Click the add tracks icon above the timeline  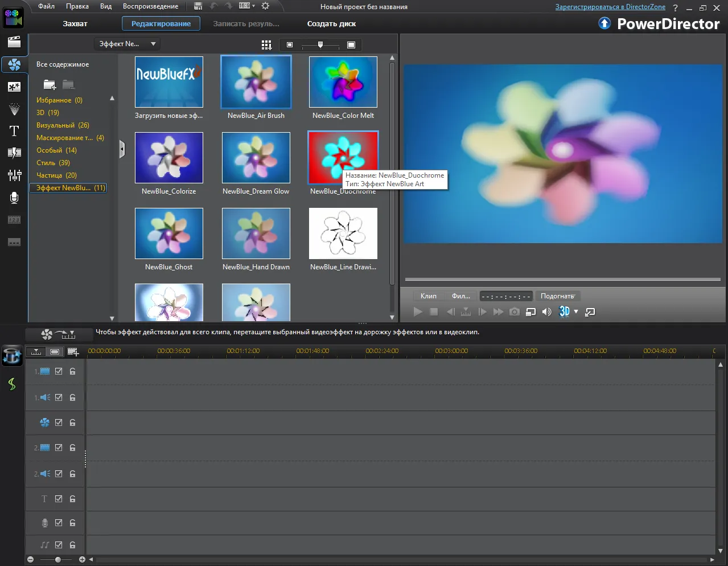(73, 352)
